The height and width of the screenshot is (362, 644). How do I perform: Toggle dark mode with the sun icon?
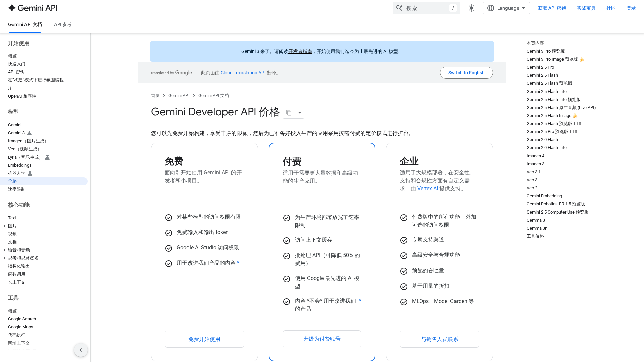(471, 8)
